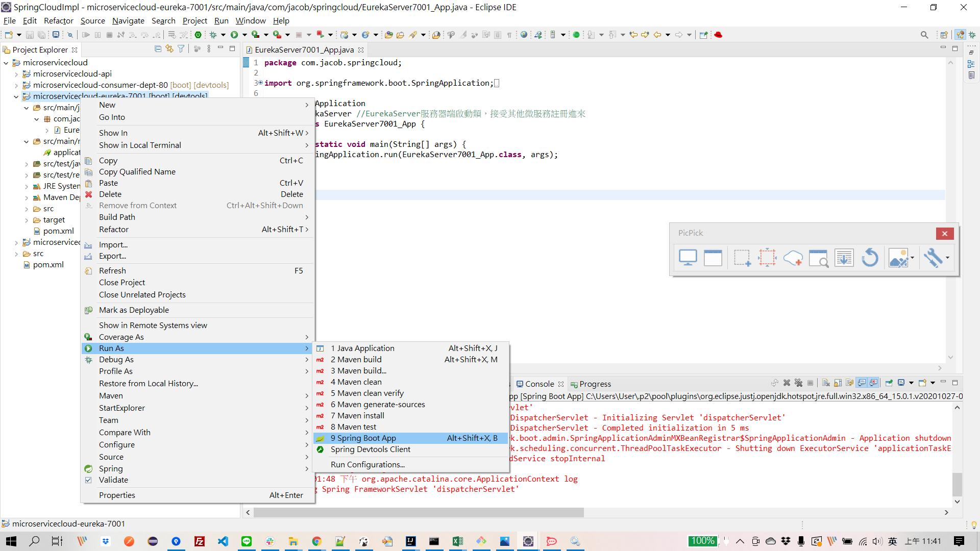Click Collapse All in Project Explorer
This screenshot has height=551, width=980.
158,49
